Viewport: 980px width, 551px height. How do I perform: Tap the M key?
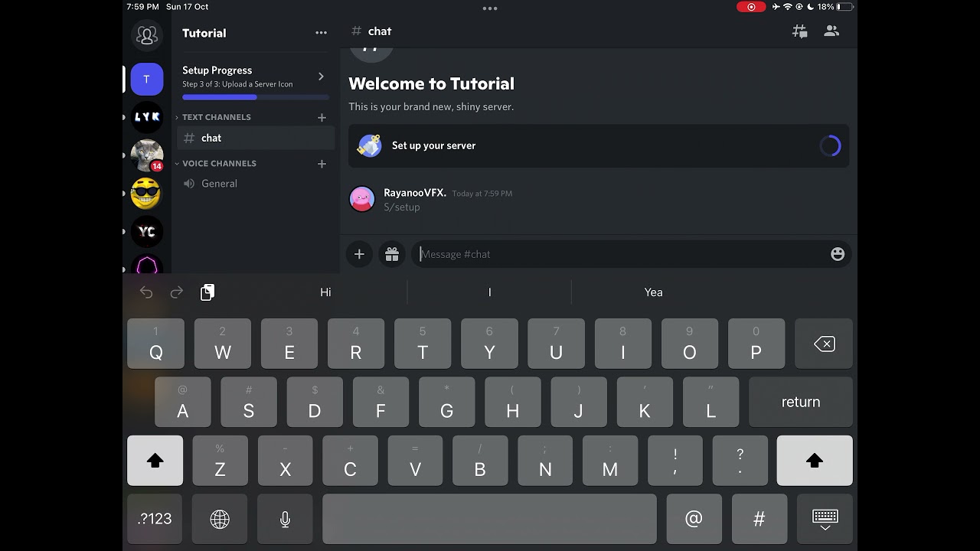pos(610,461)
